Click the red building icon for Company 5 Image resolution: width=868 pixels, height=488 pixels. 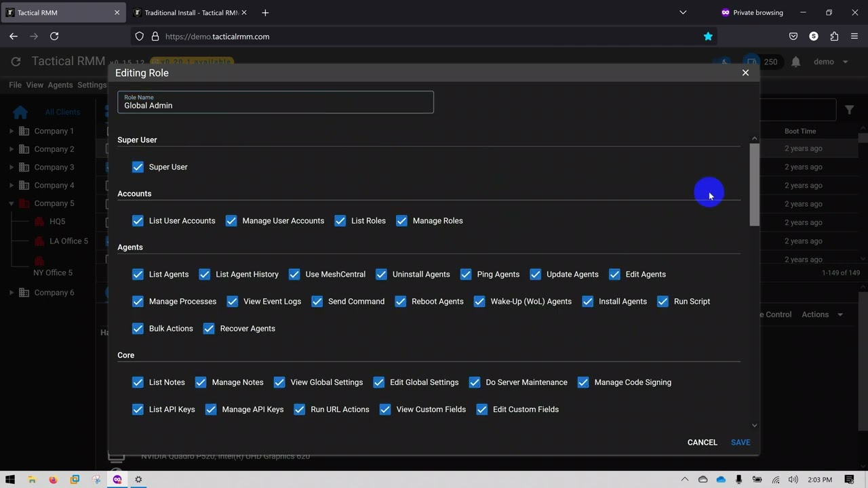(24, 203)
